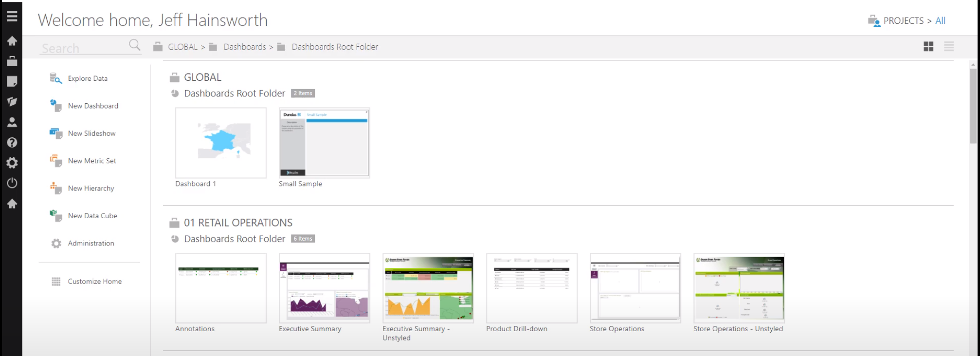The width and height of the screenshot is (980, 356).
Task: Open the Annotations dashboard thumbnail
Action: tap(221, 288)
